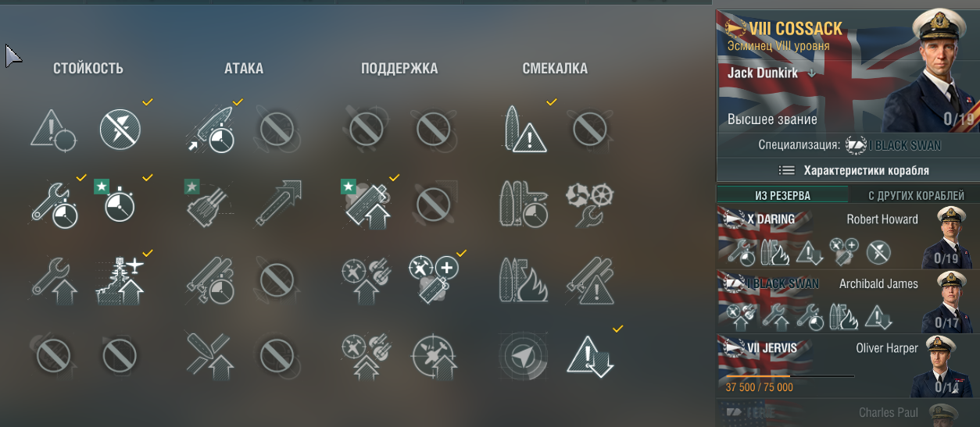
Task: Switch to the ИЗ РЕЗЕРВА tab
Action: [782, 195]
